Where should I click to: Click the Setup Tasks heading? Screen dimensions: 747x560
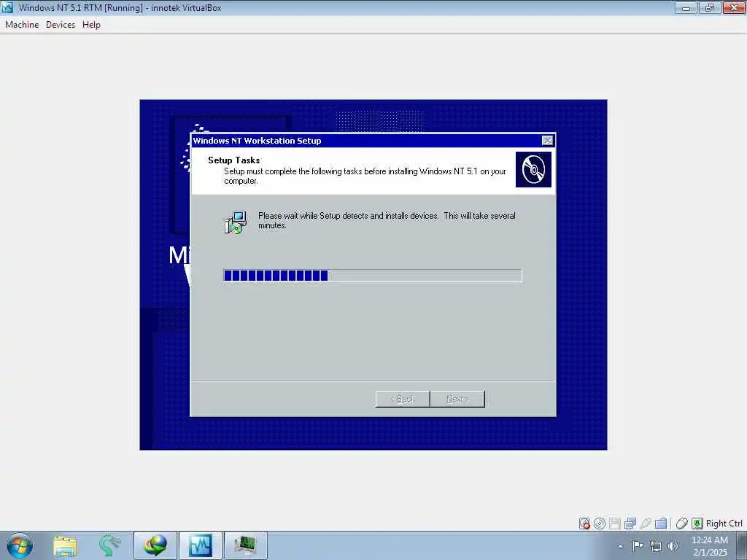[x=234, y=160]
